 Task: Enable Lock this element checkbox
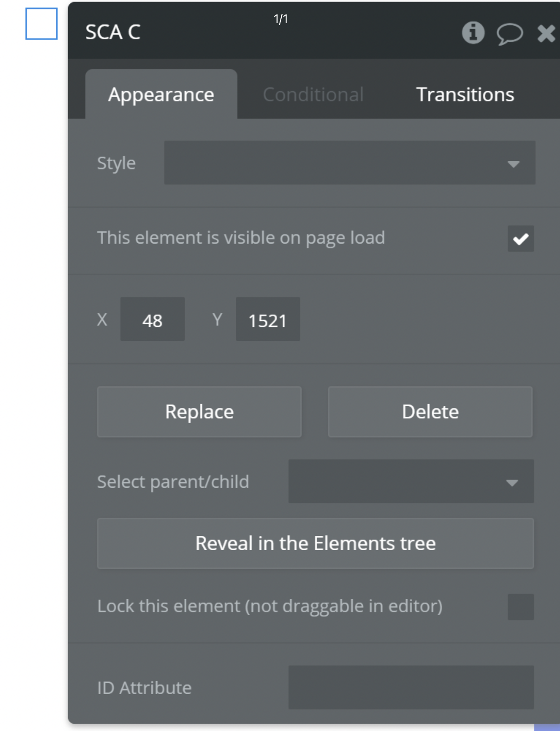pos(521,607)
